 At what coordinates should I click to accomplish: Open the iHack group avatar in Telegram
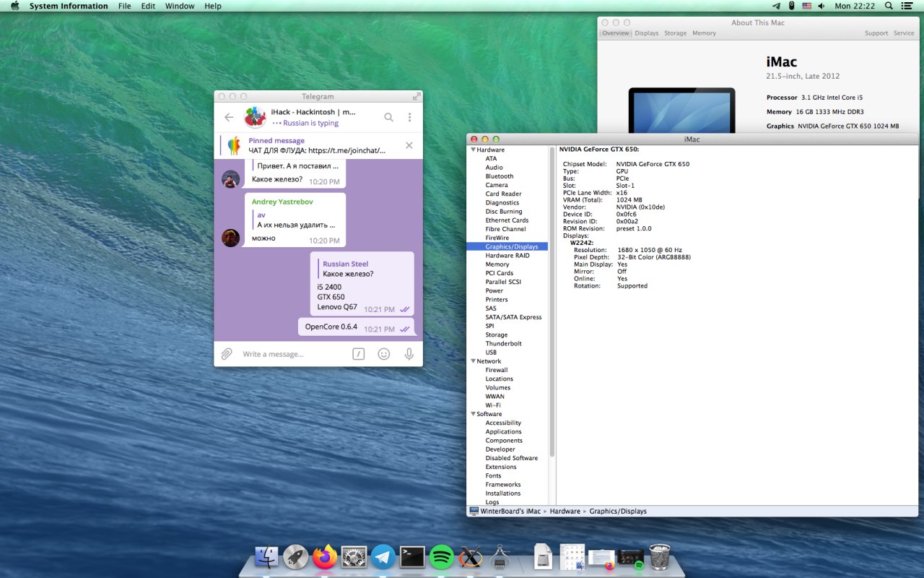point(255,117)
